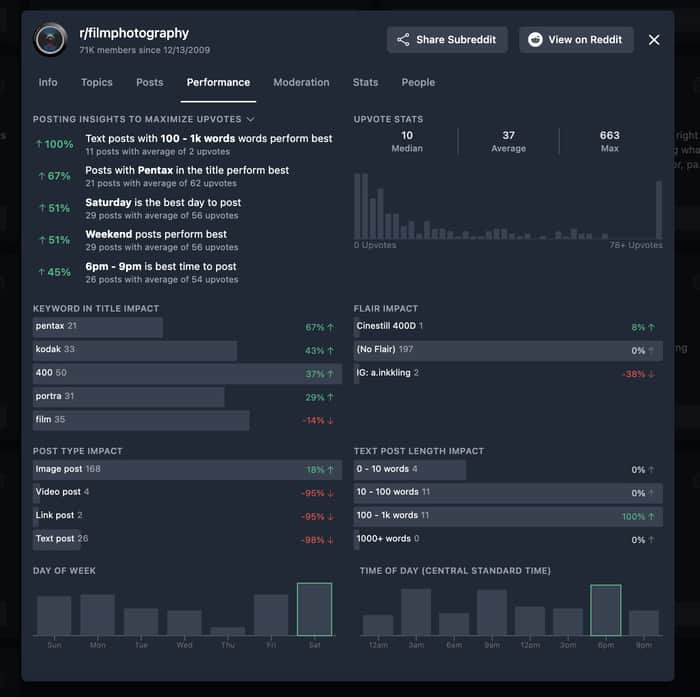The width and height of the screenshot is (700, 697).
Task: Click the red down arrow next to film -14%
Action: coord(330,421)
